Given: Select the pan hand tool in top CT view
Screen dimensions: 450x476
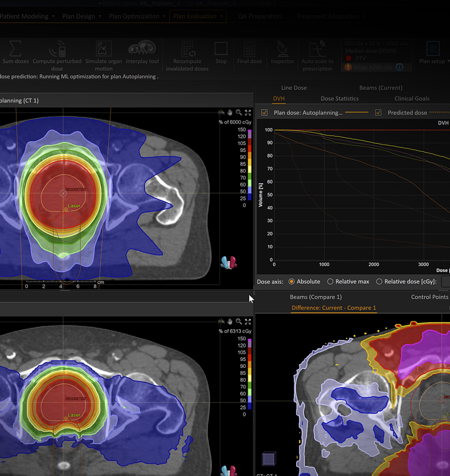Looking at the screenshot, I should point(230,112).
